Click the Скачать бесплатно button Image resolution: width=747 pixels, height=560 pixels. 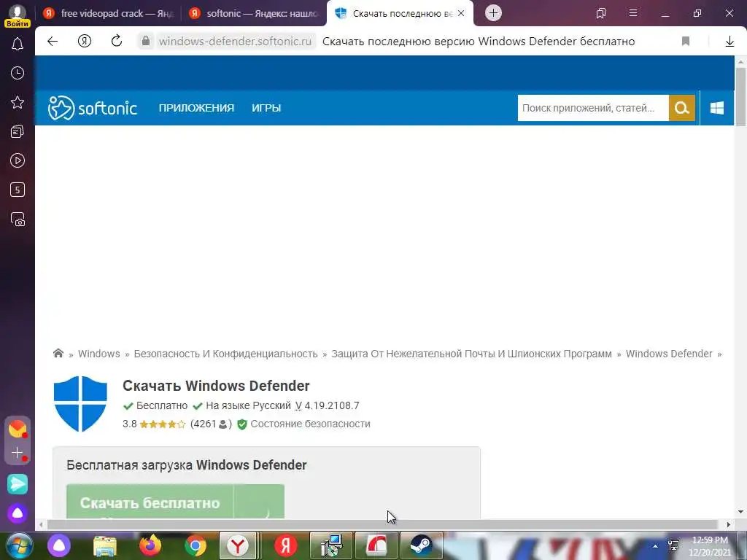pos(175,502)
